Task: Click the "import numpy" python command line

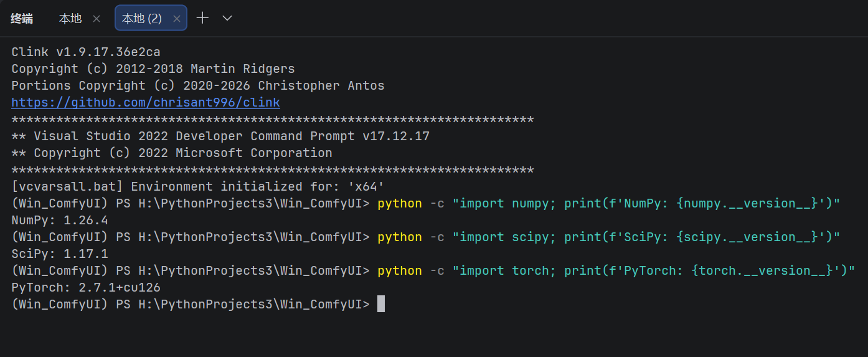Action: 608,204
